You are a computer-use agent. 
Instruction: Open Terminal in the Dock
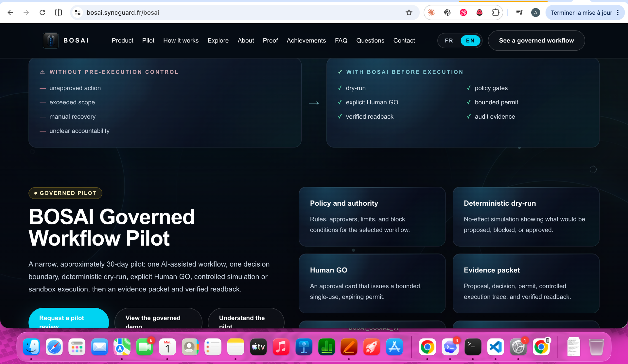tap(473, 347)
